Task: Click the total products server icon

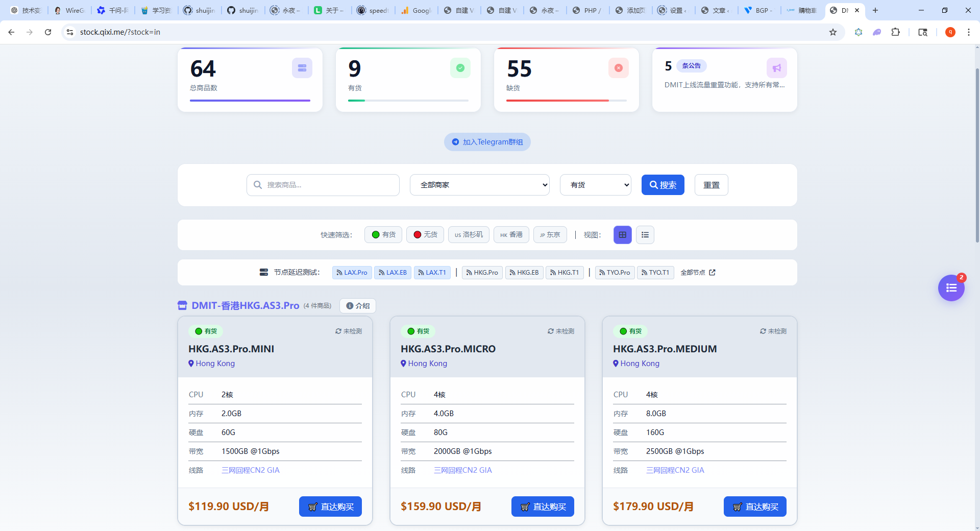Action: pos(302,68)
